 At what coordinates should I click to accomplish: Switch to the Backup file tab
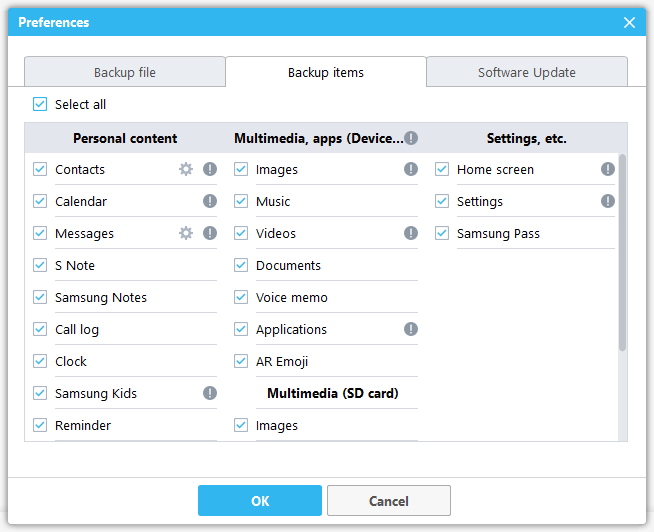(125, 73)
